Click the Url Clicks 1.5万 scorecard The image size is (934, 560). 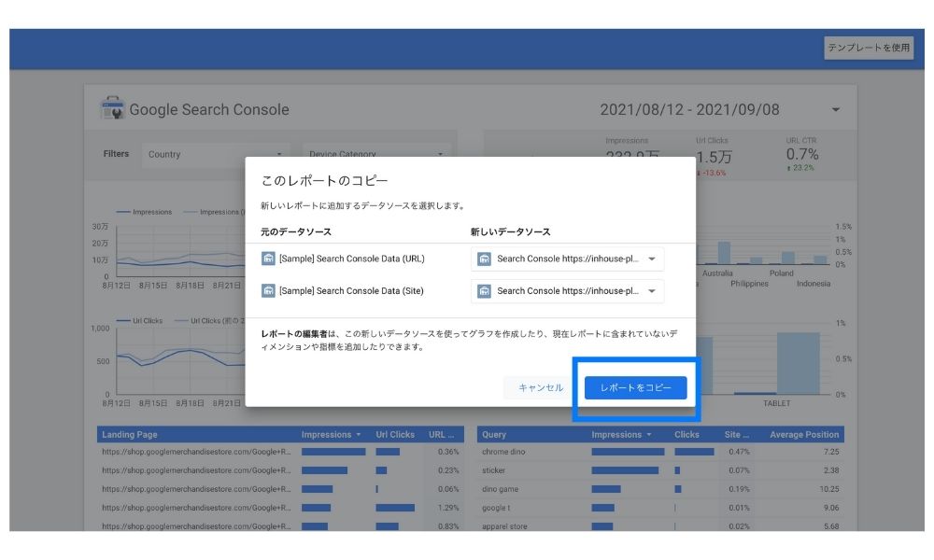pyautogui.click(x=714, y=157)
